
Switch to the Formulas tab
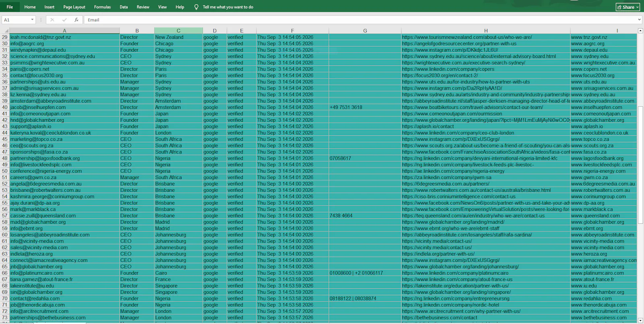pos(102,7)
